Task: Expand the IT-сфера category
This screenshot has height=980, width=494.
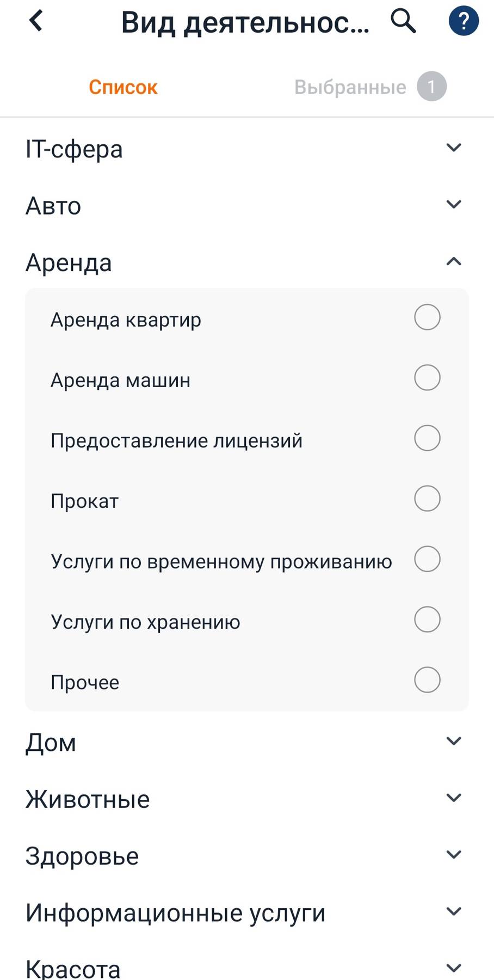Action: [452, 148]
